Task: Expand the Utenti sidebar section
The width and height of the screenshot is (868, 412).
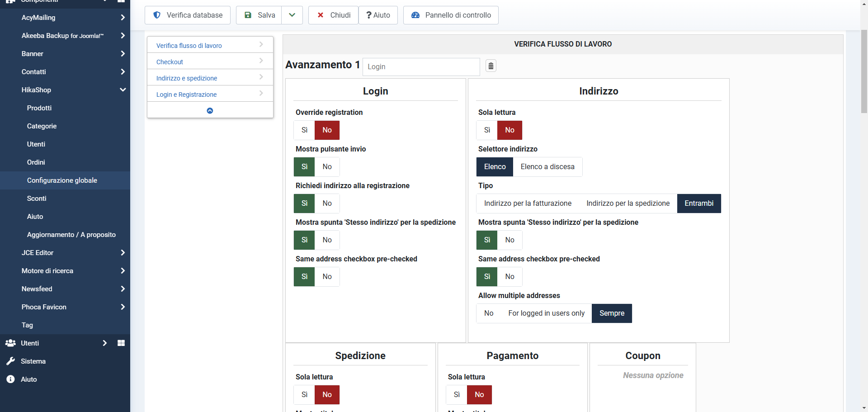Action: point(104,343)
